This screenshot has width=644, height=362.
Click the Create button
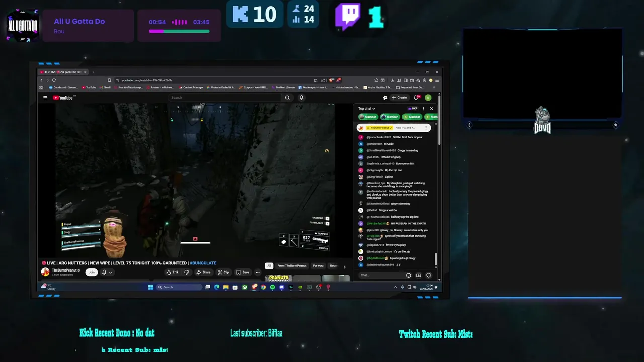[399, 98]
